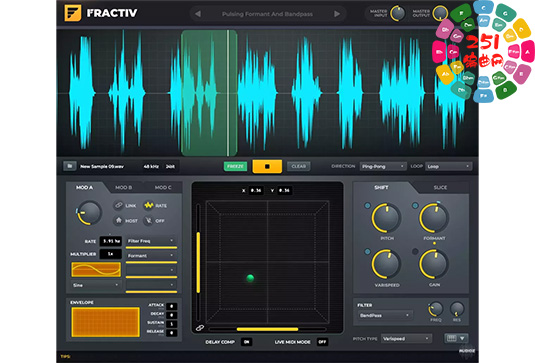Open the Pitch Type Varispeed dropdown
This screenshot has width=535, height=363.
point(406,338)
